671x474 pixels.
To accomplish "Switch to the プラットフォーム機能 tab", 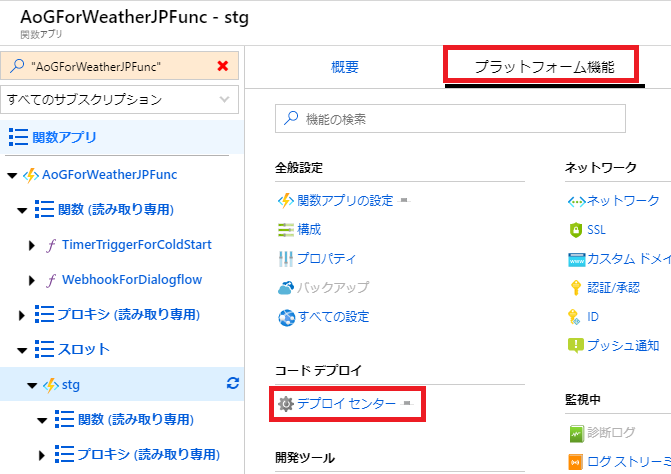I will tap(544, 67).
